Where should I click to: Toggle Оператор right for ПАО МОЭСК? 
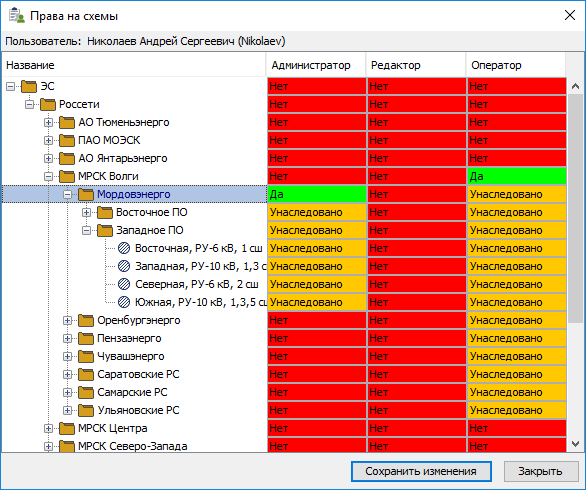[x=517, y=141]
